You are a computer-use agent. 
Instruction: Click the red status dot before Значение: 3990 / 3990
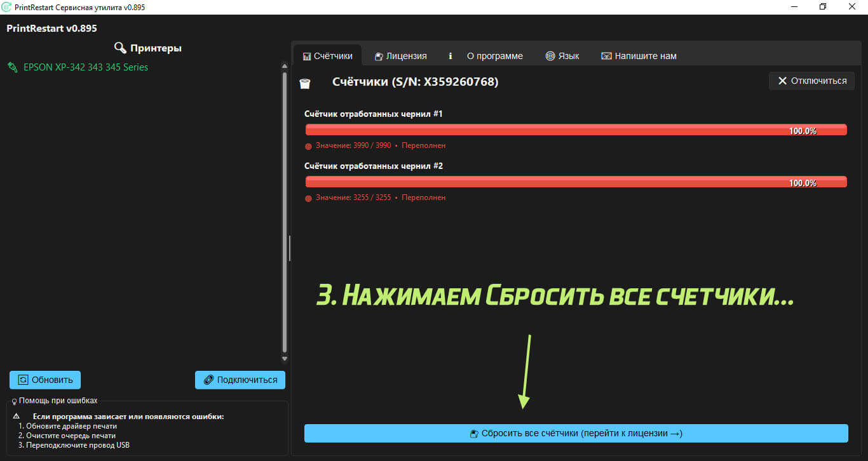point(309,146)
